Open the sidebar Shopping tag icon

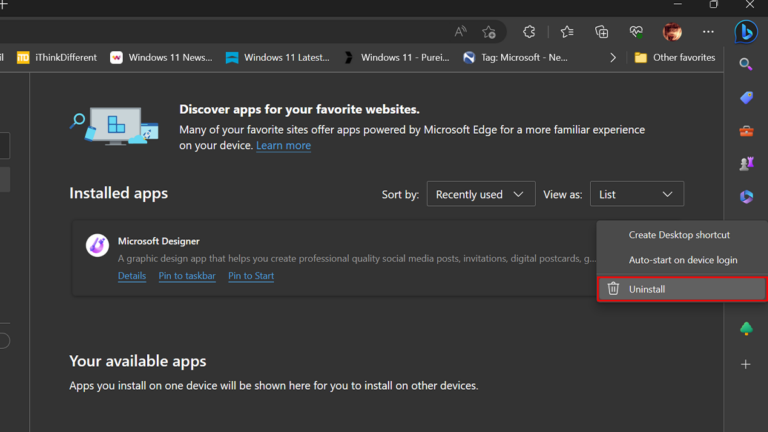(746, 97)
